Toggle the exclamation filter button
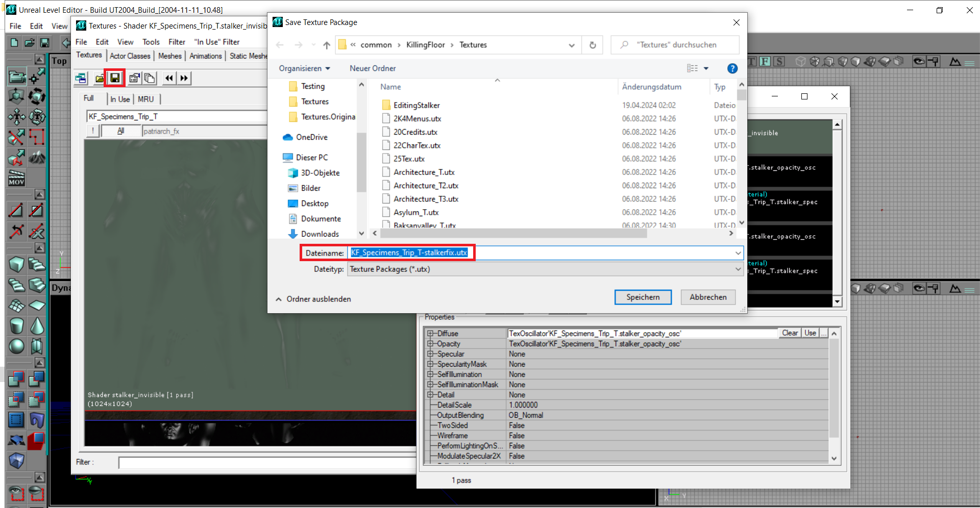The height and width of the screenshot is (508, 980). click(x=92, y=131)
